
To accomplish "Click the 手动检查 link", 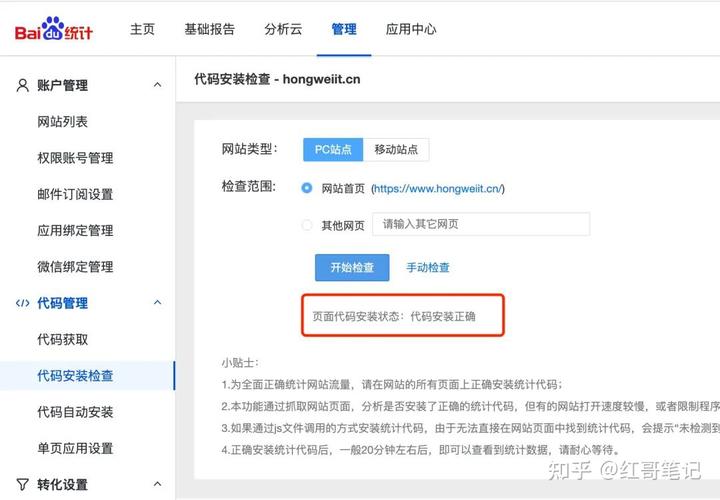I will tap(428, 267).
